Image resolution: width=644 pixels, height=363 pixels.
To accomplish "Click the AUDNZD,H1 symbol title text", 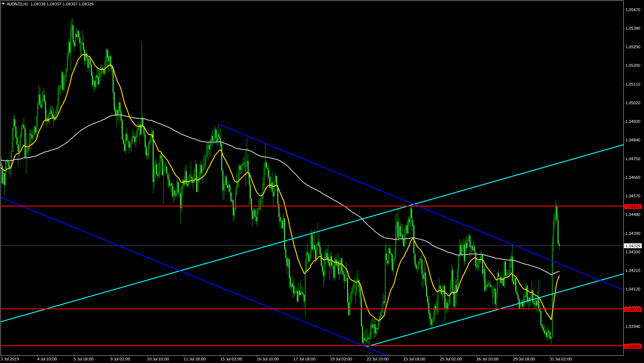I will [17, 4].
